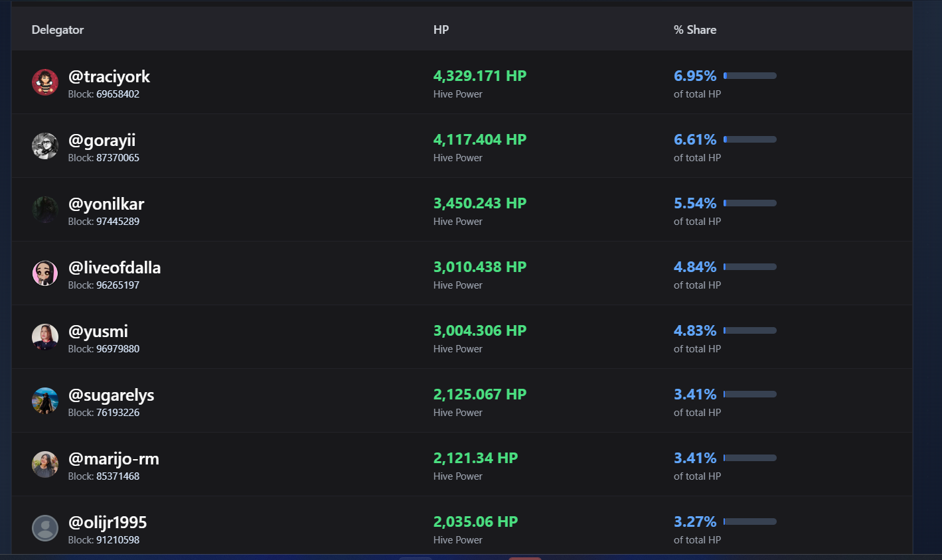Image resolution: width=942 pixels, height=560 pixels.
Task: Click the @sugarelys avatar image
Action: point(45,401)
